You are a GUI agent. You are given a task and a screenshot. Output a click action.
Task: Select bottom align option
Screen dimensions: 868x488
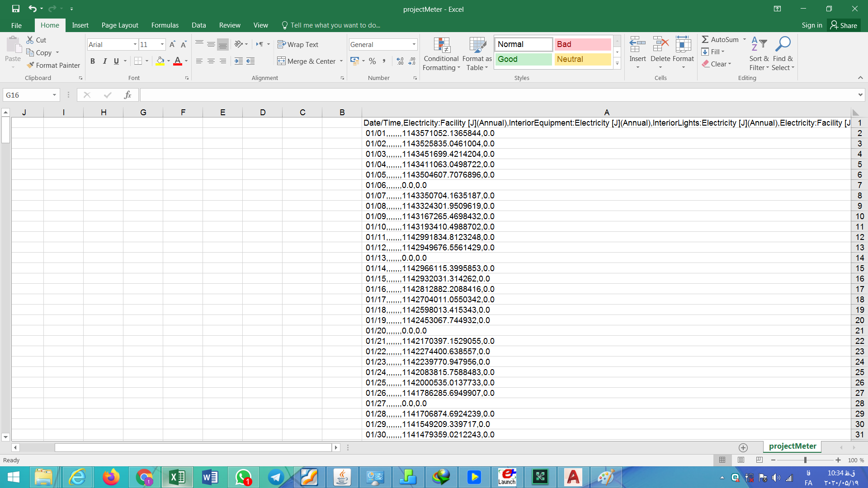pos(222,44)
